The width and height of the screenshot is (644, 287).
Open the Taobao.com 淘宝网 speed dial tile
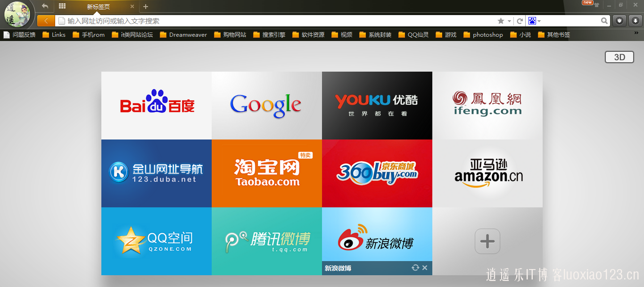(267, 173)
